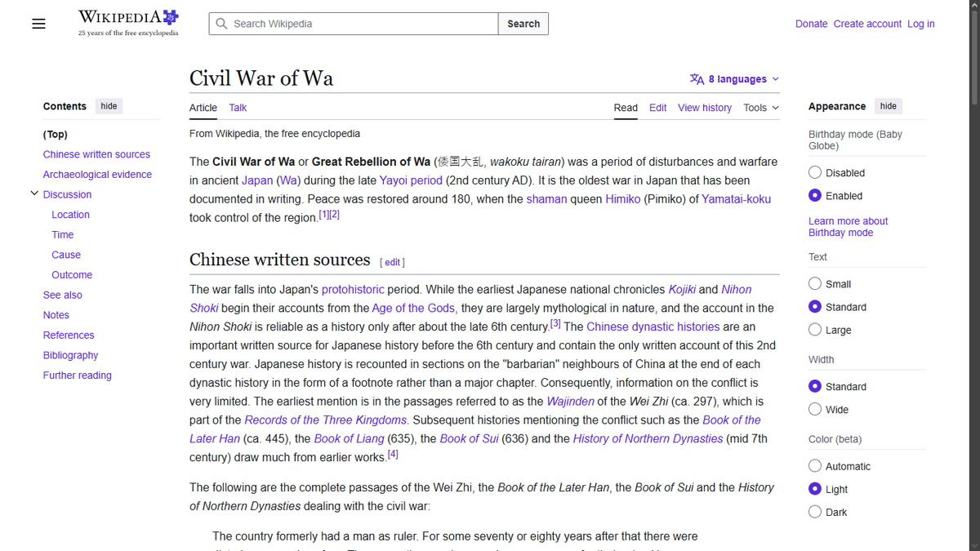Click the Search button
The image size is (980, 551).
tap(523, 24)
